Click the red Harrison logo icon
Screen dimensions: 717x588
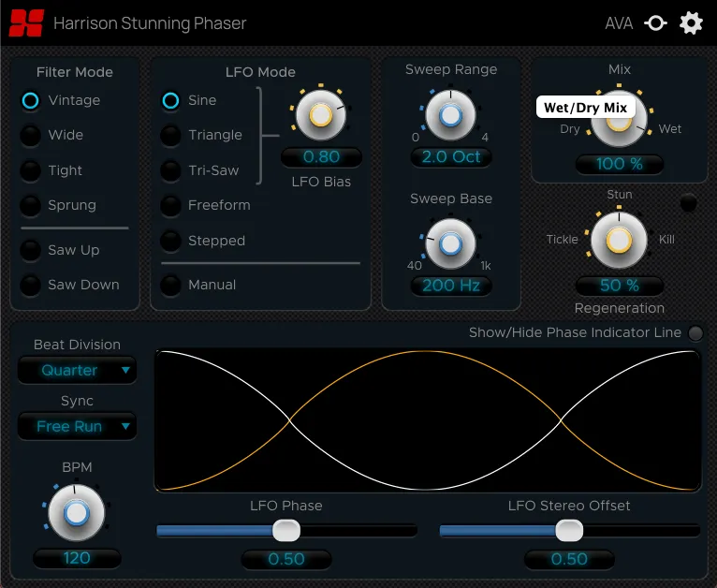(x=26, y=22)
